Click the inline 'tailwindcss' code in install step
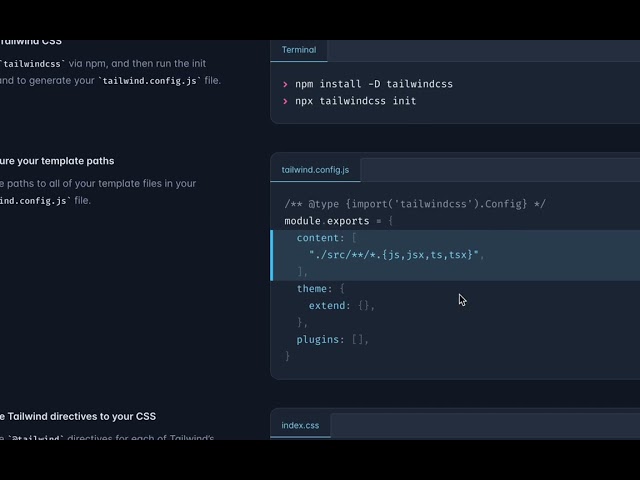640x480 pixels. coord(32,64)
